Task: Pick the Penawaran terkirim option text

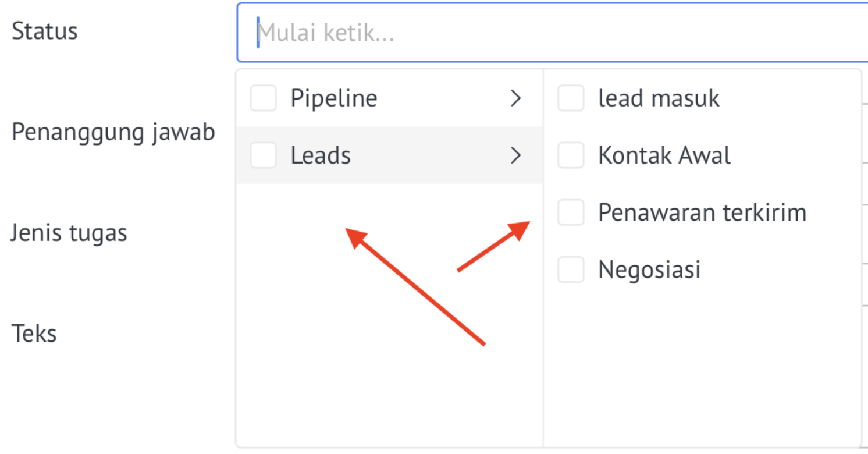Action: (702, 212)
